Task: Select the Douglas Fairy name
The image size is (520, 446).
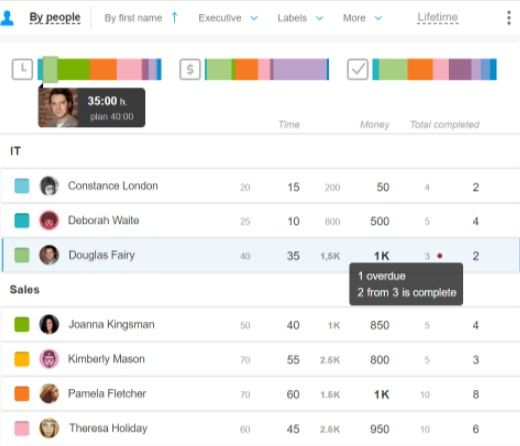Action: [x=102, y=255]
